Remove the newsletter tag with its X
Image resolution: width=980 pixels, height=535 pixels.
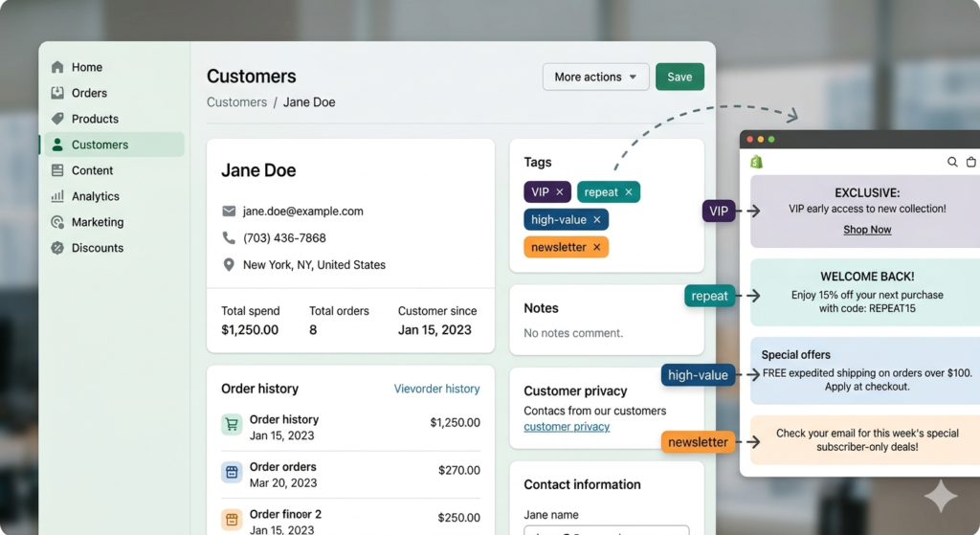(x=597, y=248)
